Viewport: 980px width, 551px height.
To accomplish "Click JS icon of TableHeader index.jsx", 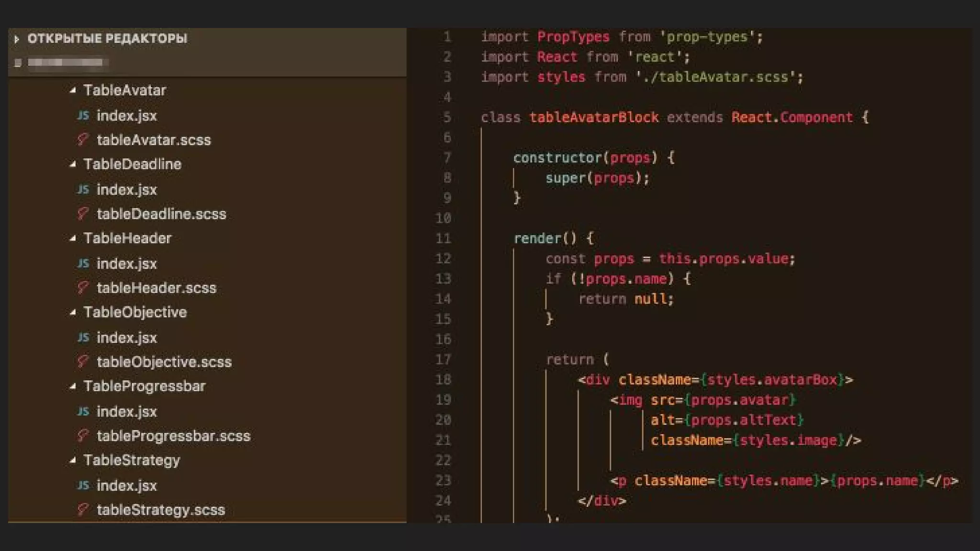I will (x=83, y=264).
